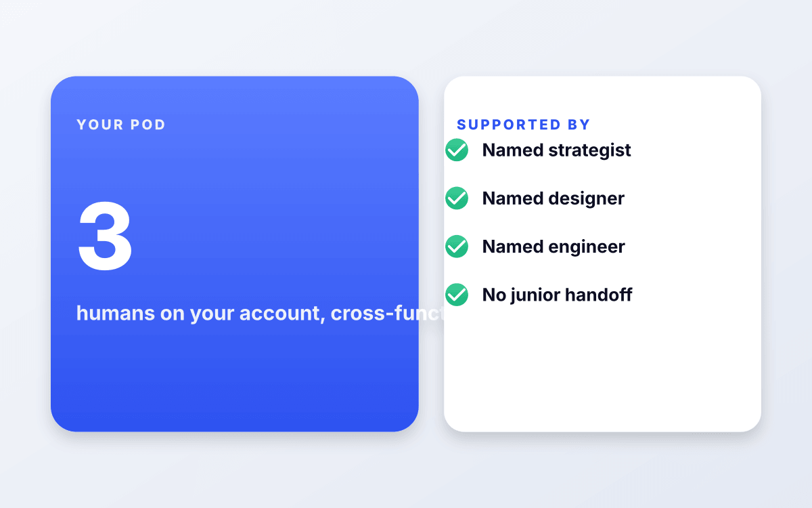Viewport: 812px width, 508px height.
Task: Select the Named strategist list item text
Action: pyautogui.click(x=556, y=150)
